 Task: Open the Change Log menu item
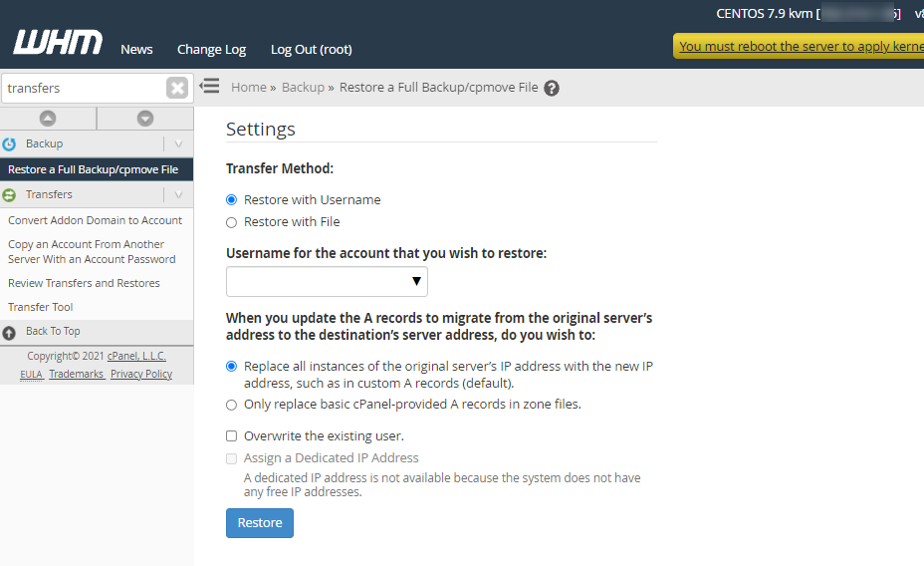(x=211, y=49)
